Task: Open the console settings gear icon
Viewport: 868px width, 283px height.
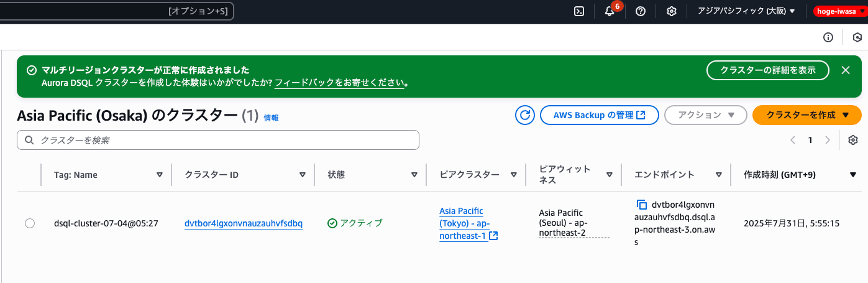Action: click(x=672, y=11)
